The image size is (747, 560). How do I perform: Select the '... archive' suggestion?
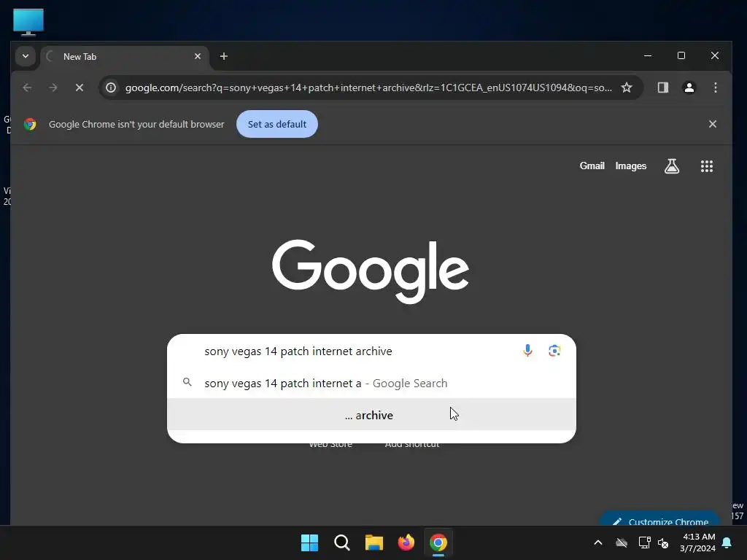tap(371, 415)
